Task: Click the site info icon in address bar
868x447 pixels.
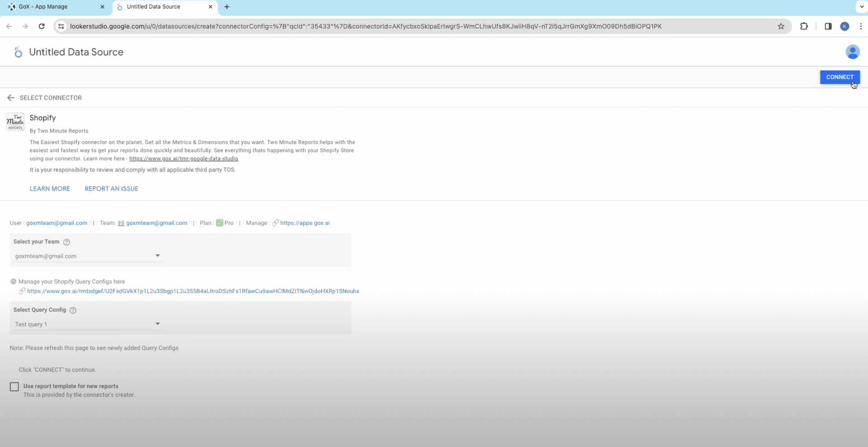Action: click(61, 26)
